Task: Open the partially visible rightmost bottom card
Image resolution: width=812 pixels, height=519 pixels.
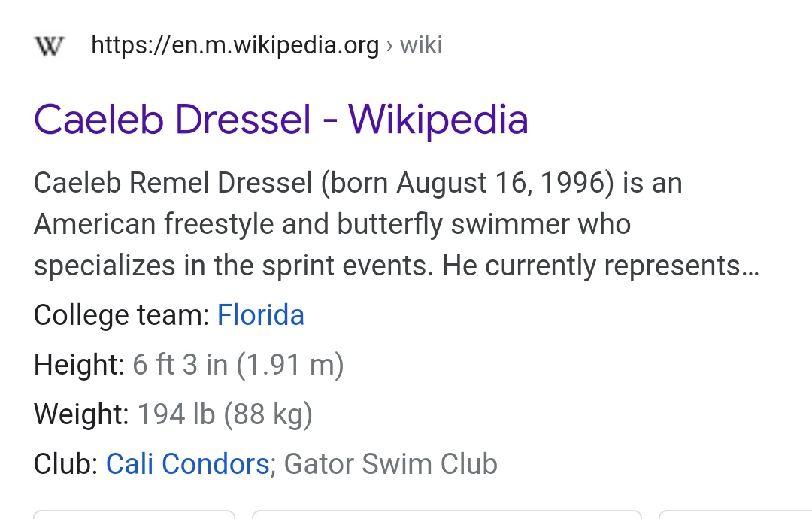Action: tap(735, 514)
